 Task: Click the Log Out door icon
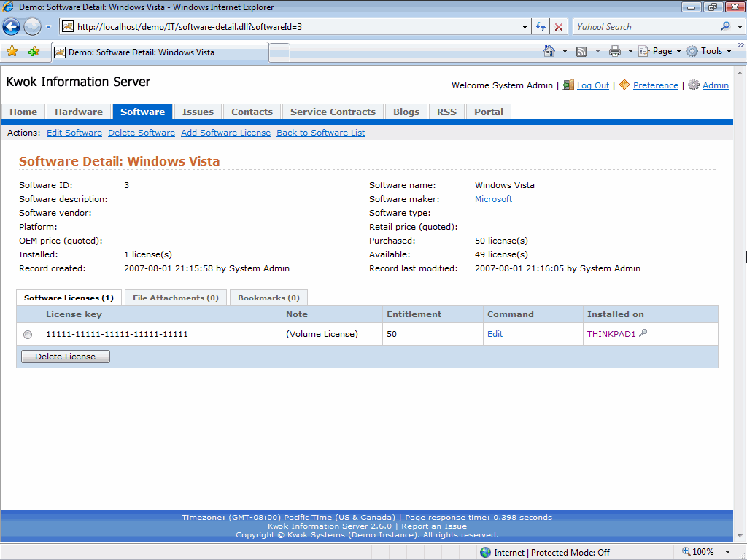[x=568, y=85]
